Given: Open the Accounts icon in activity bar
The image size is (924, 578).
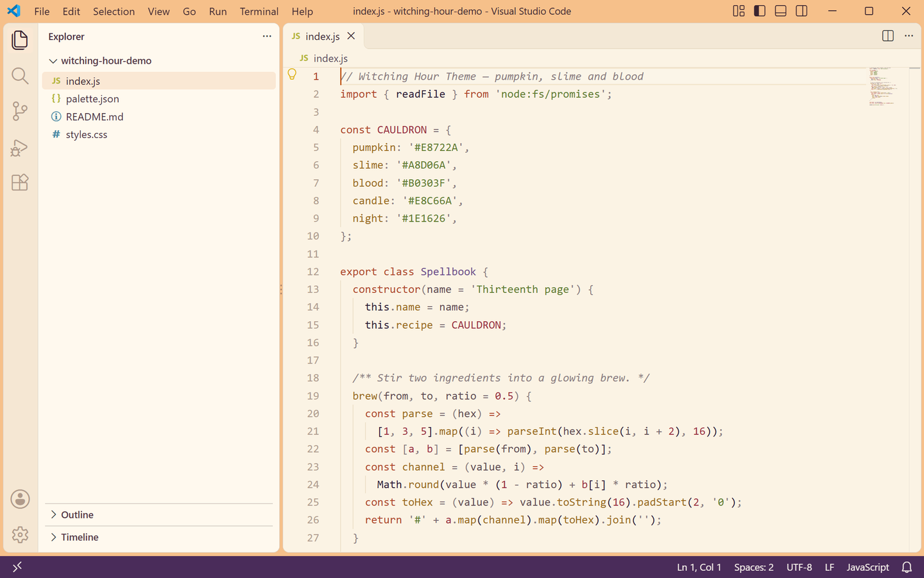Looking at the screenshot, I should [x=20, y=499].
